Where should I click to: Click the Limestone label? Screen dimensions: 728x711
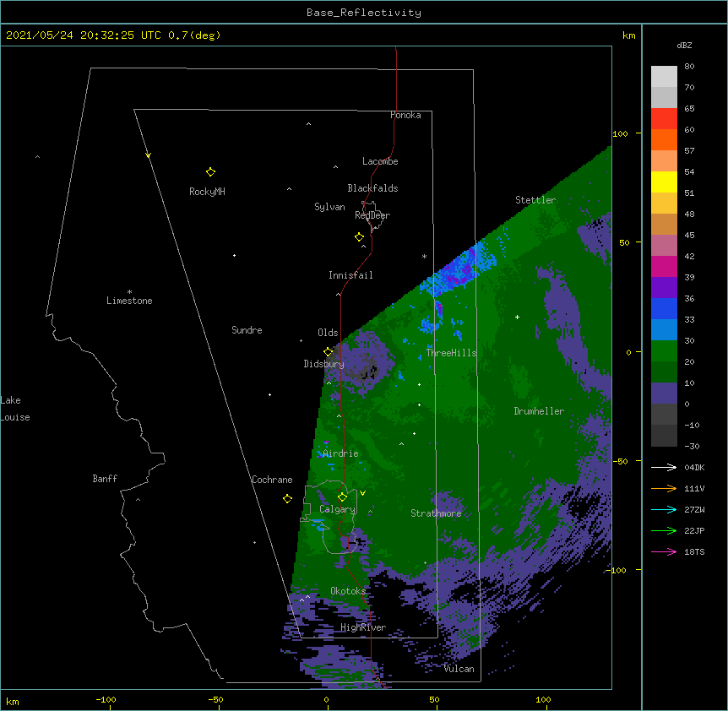click(129, 301)
